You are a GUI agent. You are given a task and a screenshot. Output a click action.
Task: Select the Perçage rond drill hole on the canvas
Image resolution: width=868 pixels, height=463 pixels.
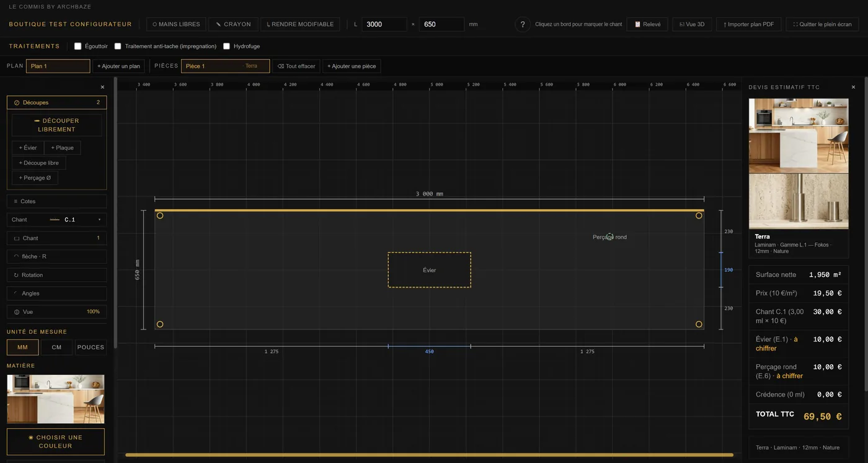click(609, 236)
